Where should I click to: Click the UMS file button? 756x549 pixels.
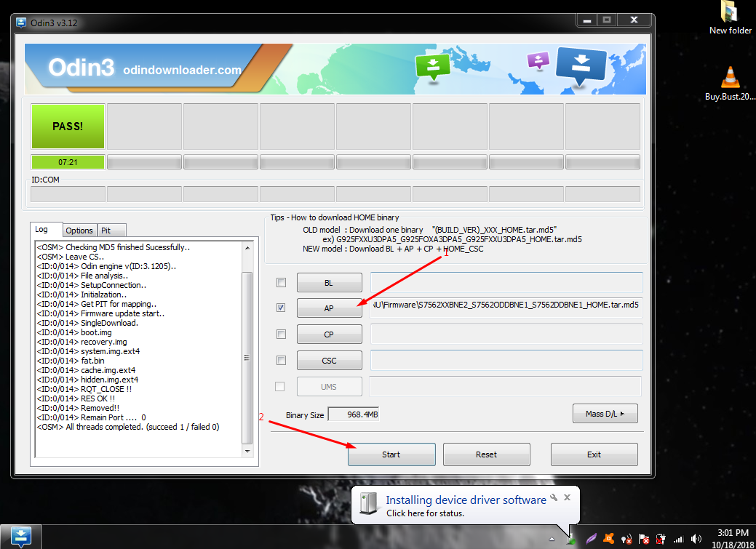[330, 387]
